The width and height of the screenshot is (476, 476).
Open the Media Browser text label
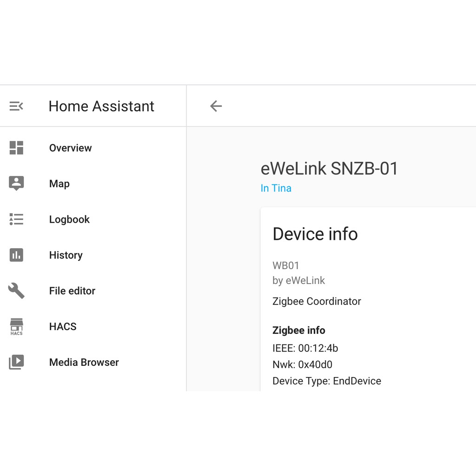[84, 362]
